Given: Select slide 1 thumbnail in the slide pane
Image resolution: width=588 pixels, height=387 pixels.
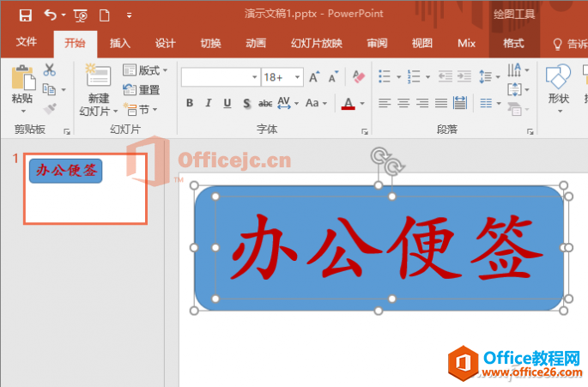Looking at the screenshot, I should point(86,189).
